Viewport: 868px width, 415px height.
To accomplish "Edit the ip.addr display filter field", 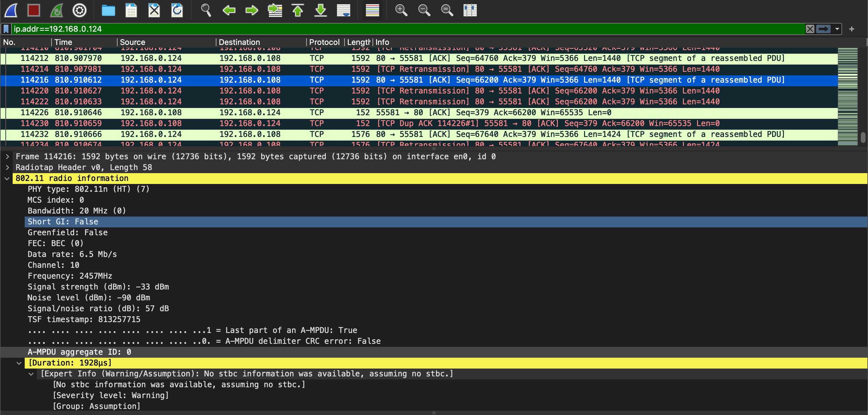I will (x=408, y=29).
